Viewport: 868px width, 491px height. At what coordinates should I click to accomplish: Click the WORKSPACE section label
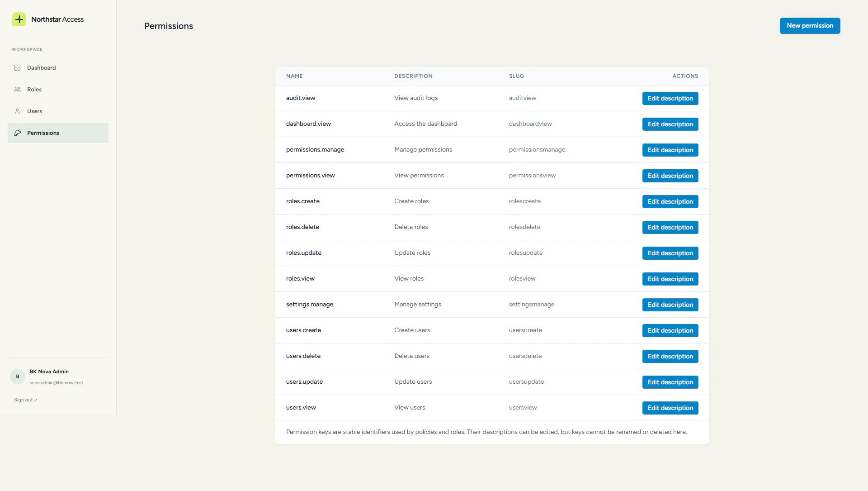pyautogui.click(x=27, y=49)
